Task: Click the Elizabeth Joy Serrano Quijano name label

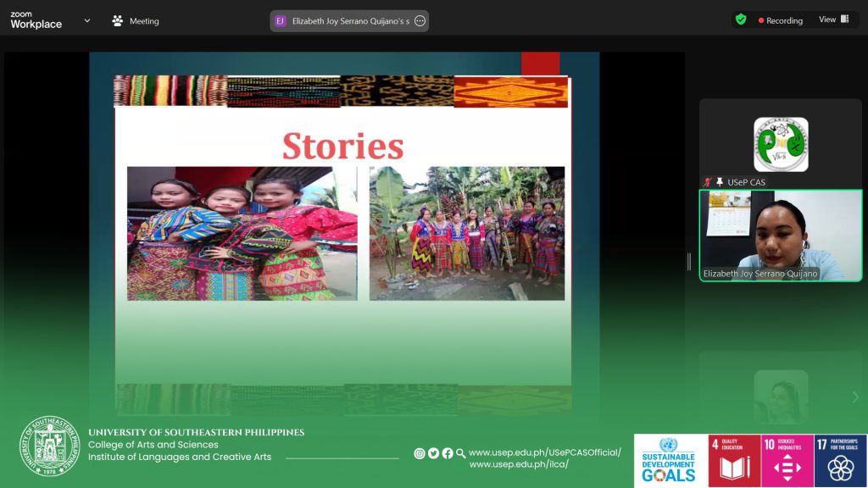Action: 760,274
